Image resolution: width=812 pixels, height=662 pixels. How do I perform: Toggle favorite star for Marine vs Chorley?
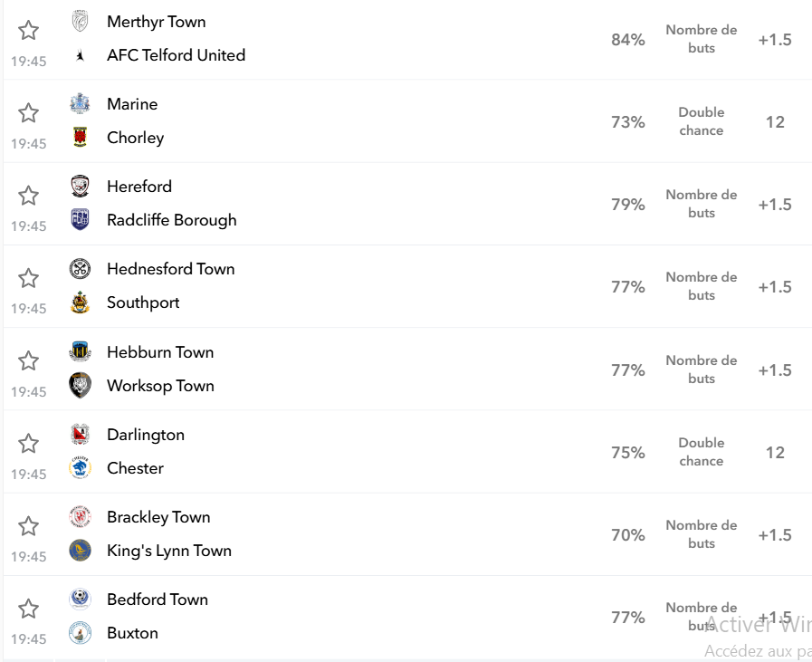click(28, 113)
